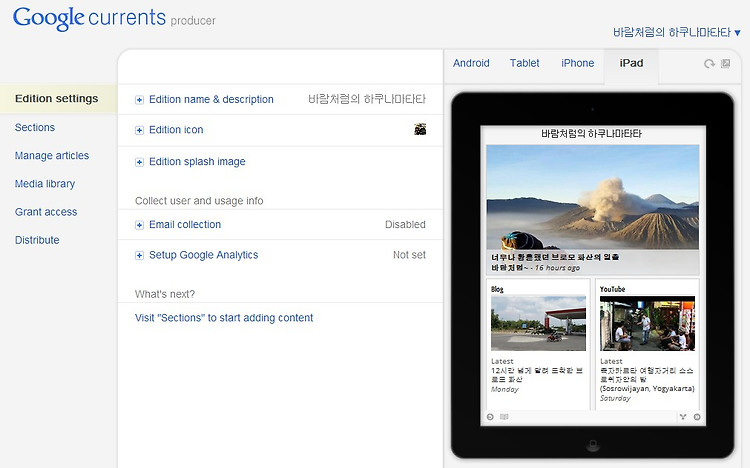Image resolution: width=750 pixels, height=468 pixels.
Task: Click the settings circle icon in preview footer
Action: click(697, 417)
